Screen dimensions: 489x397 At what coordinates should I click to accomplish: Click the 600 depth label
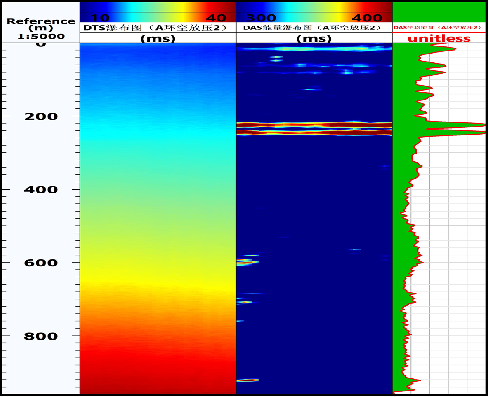point(41,263)
